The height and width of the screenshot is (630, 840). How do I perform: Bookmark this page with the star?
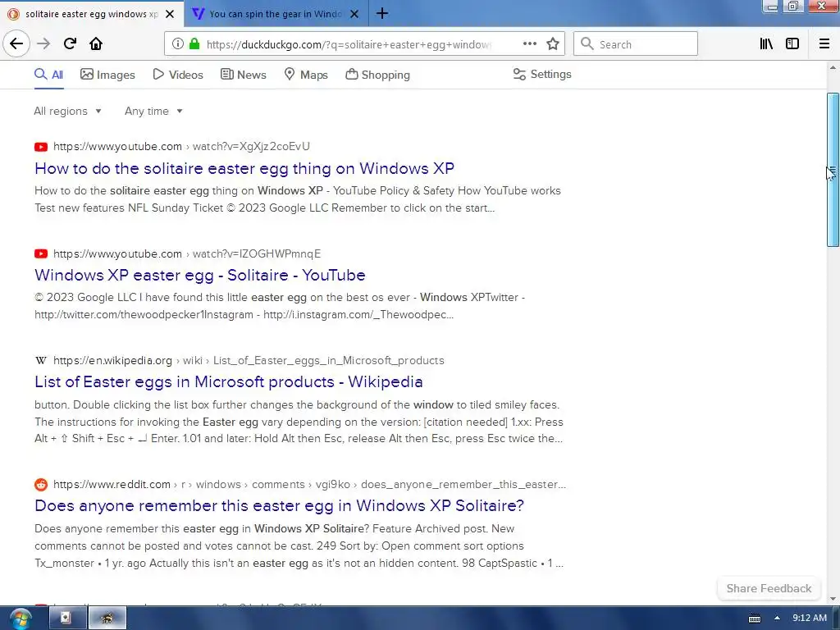553,44
